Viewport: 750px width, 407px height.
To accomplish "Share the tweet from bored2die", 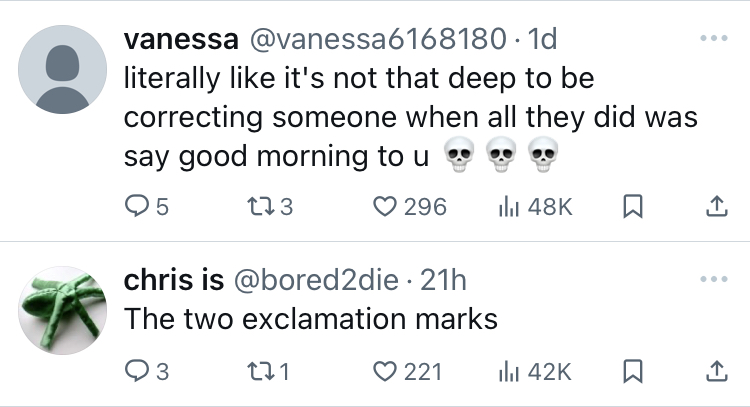I will point(717,371).
